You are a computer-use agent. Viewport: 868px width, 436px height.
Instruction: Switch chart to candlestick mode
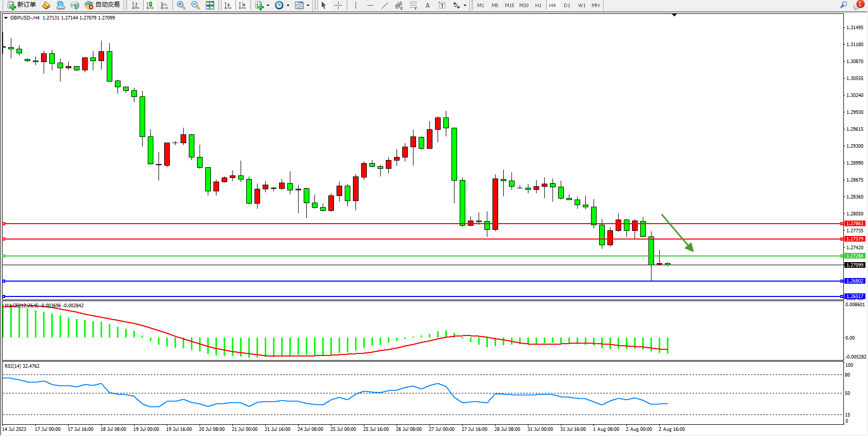150,5
